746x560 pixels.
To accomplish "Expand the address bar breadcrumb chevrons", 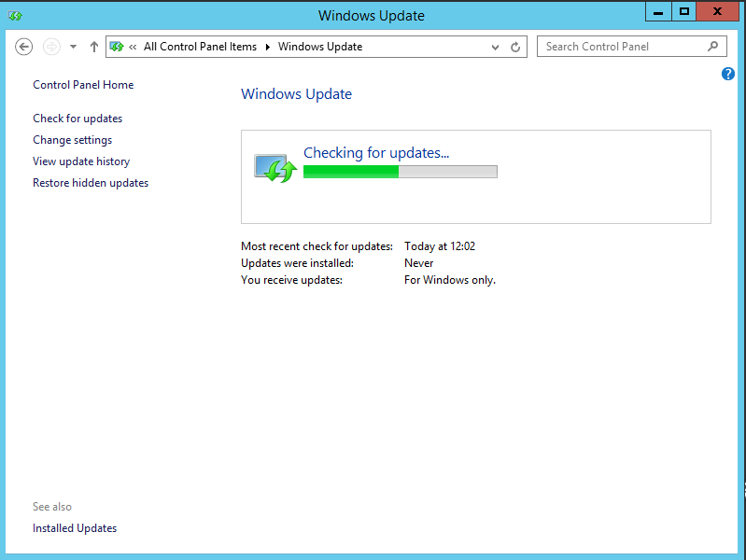I will tap(133, 47).
